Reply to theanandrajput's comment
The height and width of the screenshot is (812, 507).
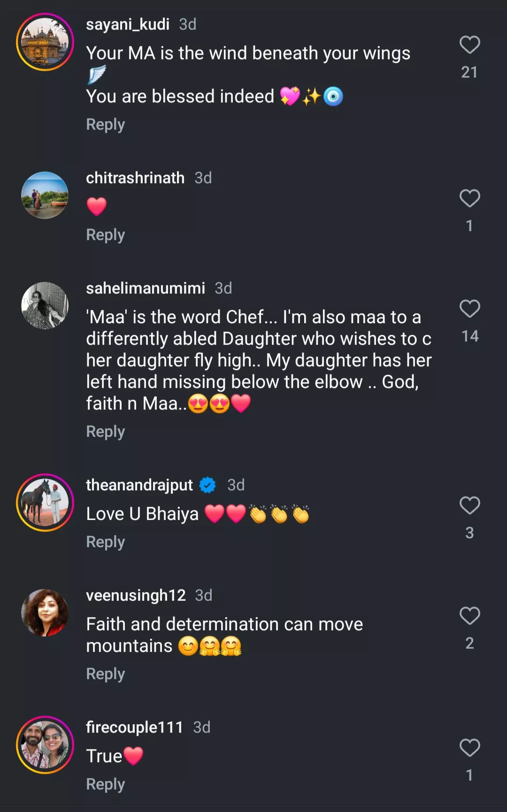(x=106, y=542)
